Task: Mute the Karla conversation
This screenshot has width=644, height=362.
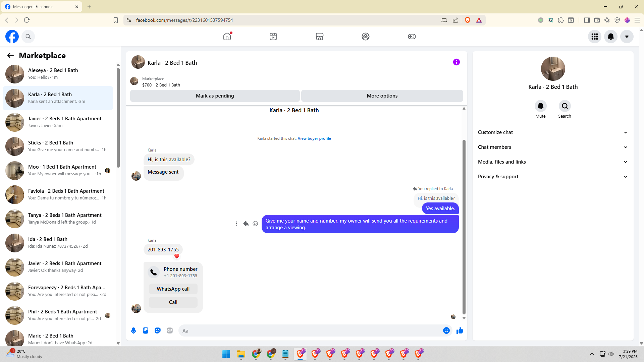Action: click(541, 106)
